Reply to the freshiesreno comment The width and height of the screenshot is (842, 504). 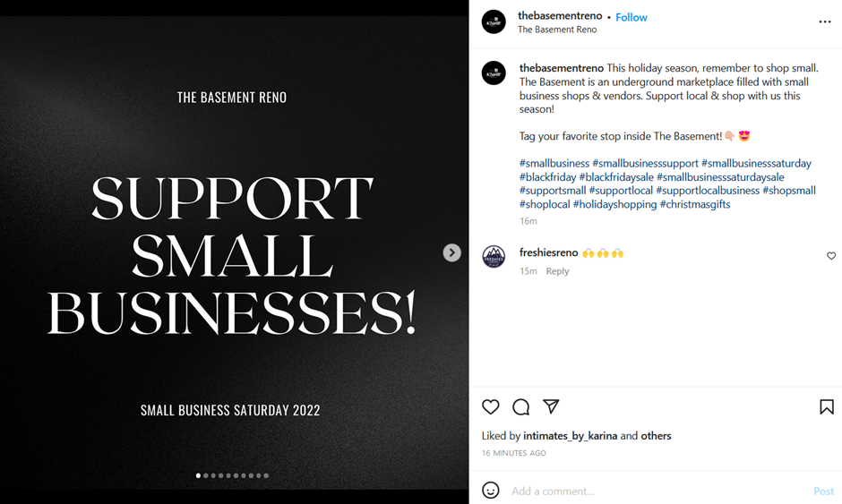(x=557, y=271)
